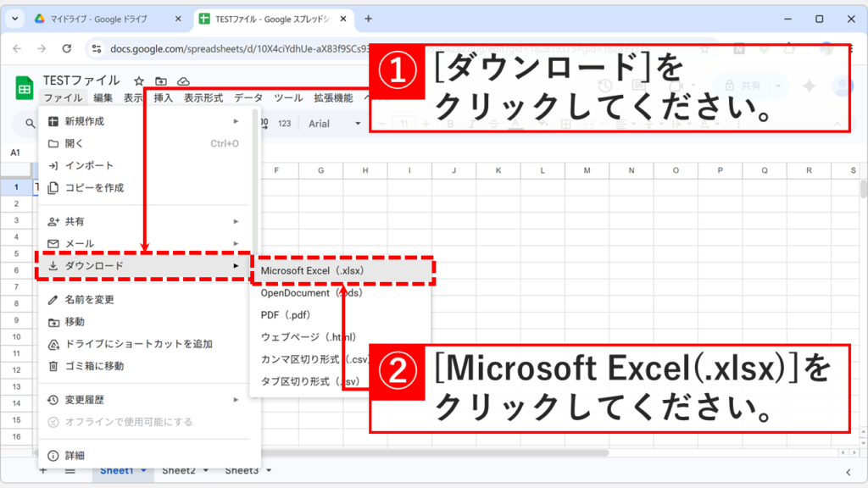Close the TESTファイル tab
Screen dimensions: 868x488
(343, 19)
